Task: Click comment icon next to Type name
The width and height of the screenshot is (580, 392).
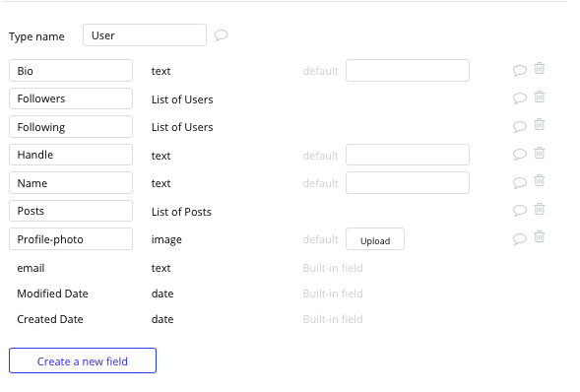Action: click(222, 35)
